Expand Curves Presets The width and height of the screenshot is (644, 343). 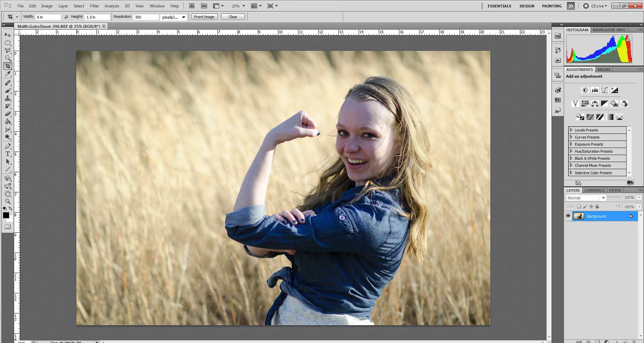click(571, 137)
